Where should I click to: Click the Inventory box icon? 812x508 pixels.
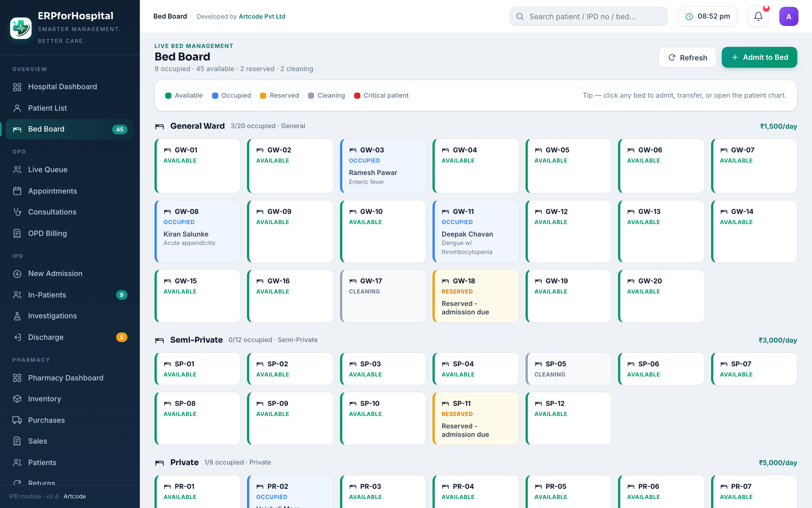(17, 399)
